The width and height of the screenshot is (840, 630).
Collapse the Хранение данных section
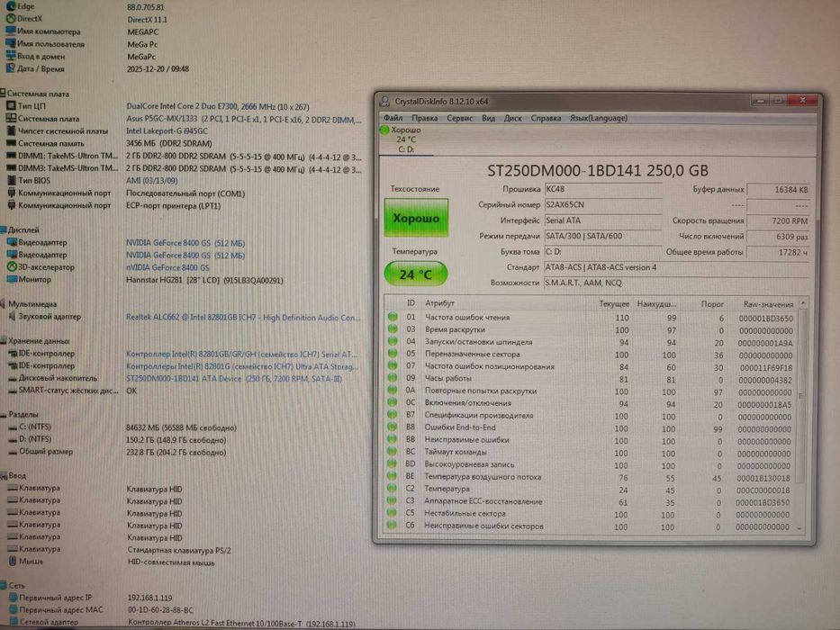coord(4,341)
